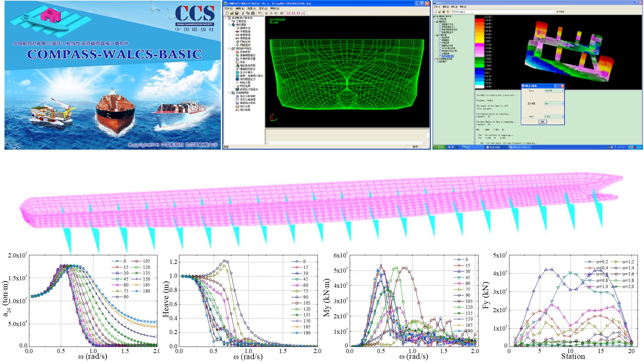Open the 文件 menu in the COMPASS-WALCS-BASIC window
Image resolution: width=644 pixels, height=364 pixels.
229,8
